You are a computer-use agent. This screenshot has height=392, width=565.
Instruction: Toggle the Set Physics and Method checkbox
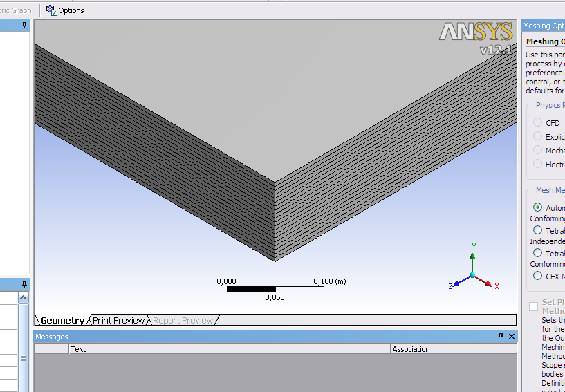pyautogui.click(x=534, y=306)
